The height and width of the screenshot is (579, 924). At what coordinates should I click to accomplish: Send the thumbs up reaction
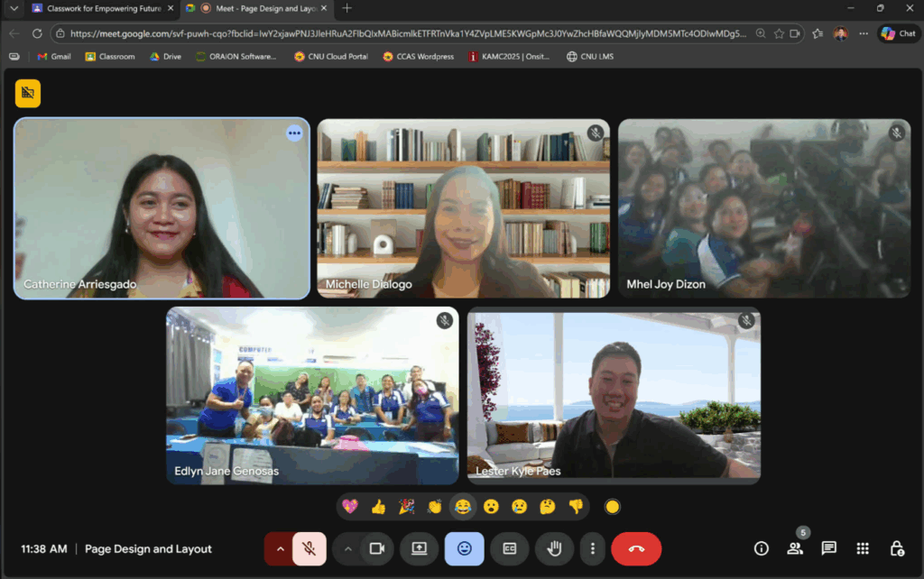click(x=378, y=507)
